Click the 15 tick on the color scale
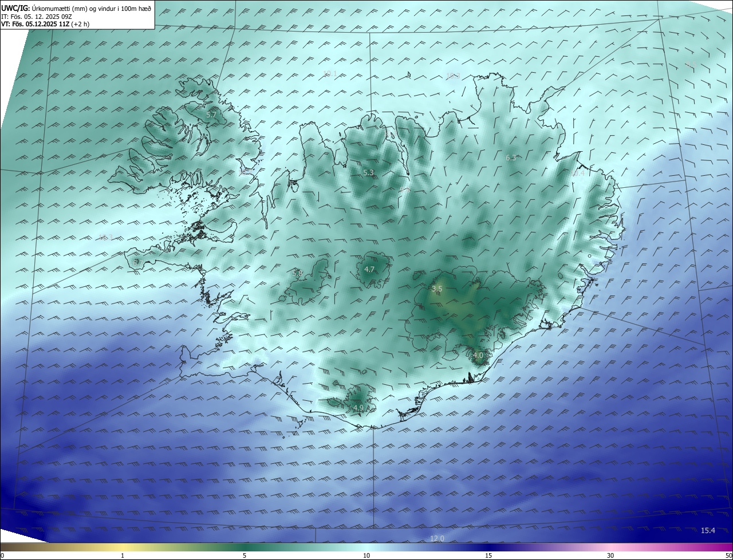The image size is (733, 560). click(x=488, y=555)
